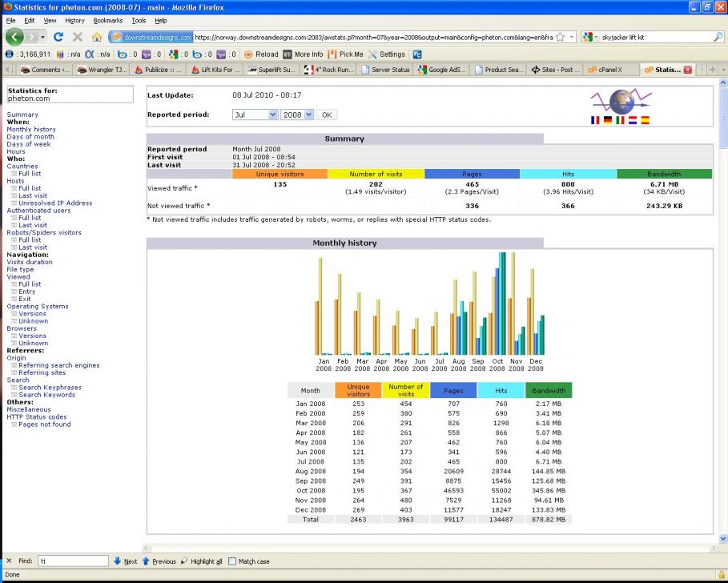Switch to the cPanel X tab
Viewport: 728px width, 583px height.
607,70
